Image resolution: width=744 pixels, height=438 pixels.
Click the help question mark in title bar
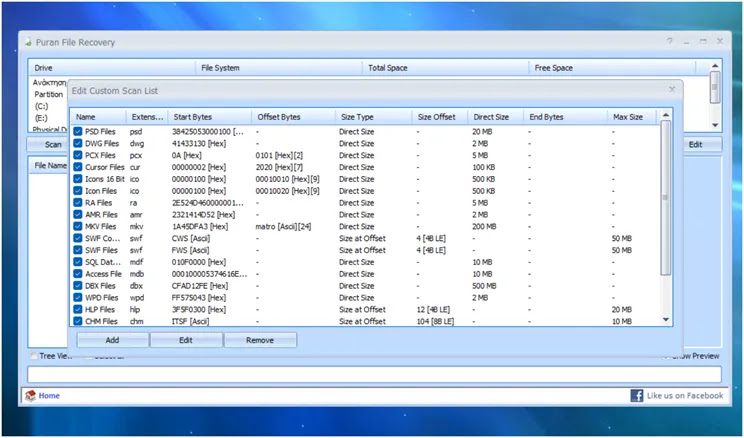coord(670,41)
